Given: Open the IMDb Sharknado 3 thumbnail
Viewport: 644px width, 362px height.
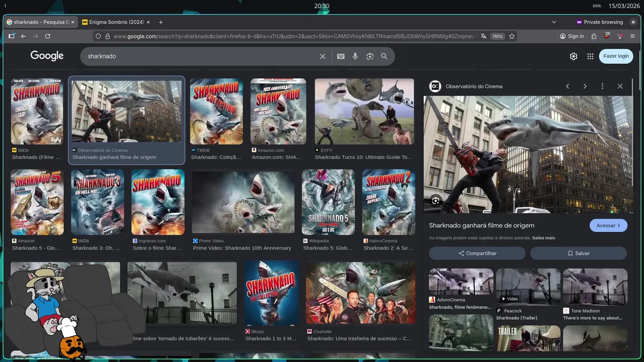Looking at the screenshot, I should tap(98, 202).
